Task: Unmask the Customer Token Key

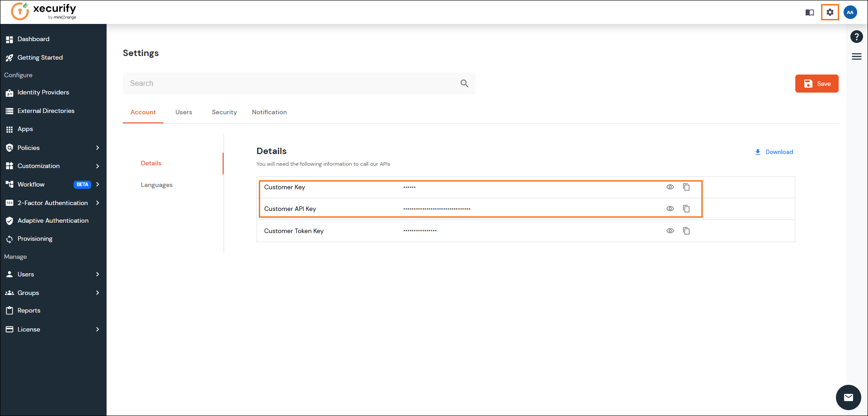Action: pyautogui.click(x=670, y=231)
